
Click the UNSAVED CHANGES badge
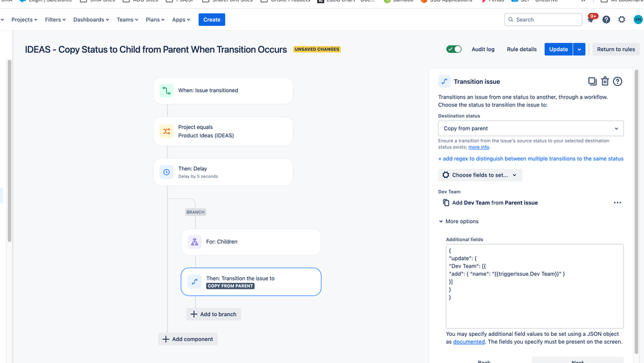click(317, 49)
